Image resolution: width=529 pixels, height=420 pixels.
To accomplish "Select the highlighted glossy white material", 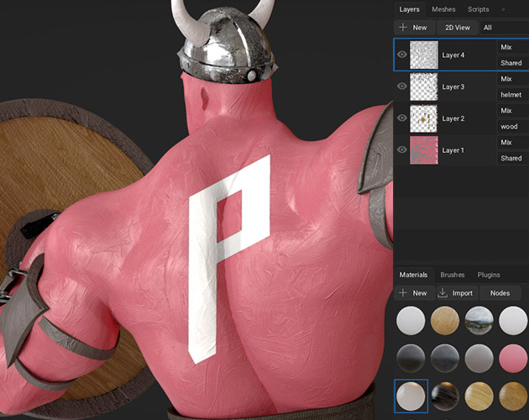I will [411, 396].
